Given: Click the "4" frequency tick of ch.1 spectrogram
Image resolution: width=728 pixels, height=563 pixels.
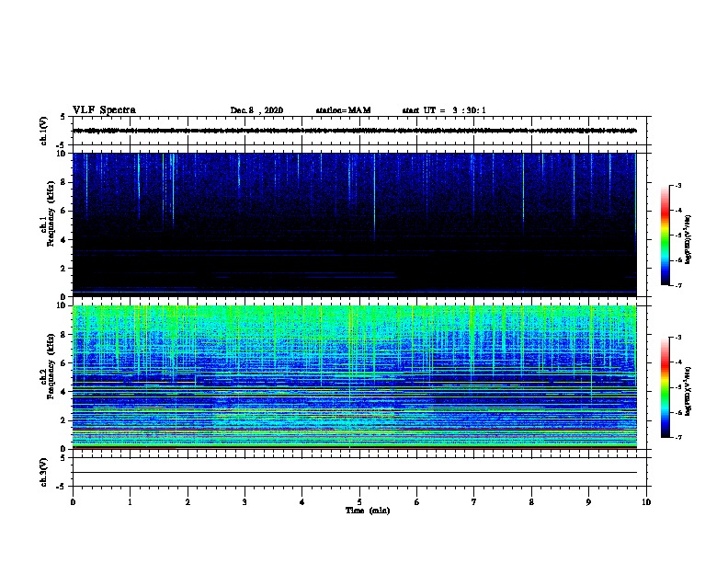Looking at the screenshot, I should [x=63, y=240].
